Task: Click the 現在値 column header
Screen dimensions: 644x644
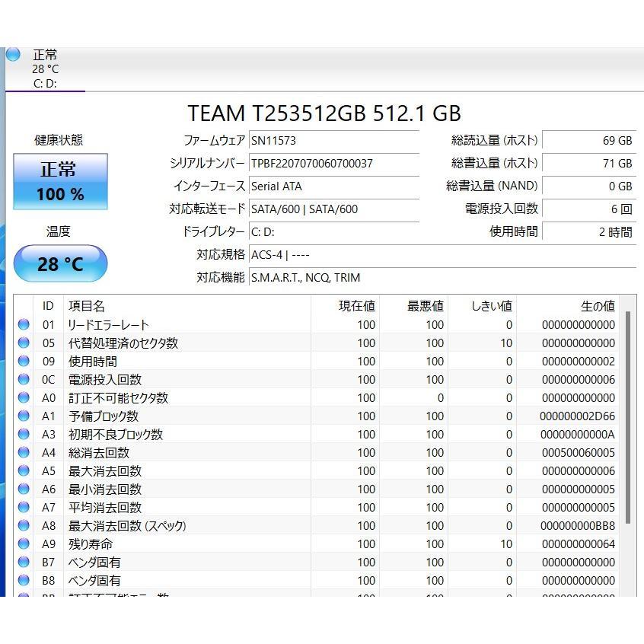Action: point(346,306)
